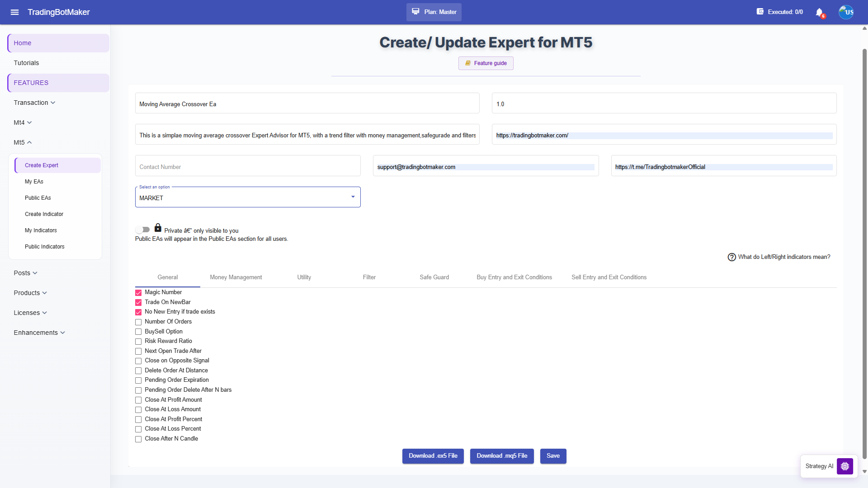Check Next Open Trade After
Image resolution: width=868 pixels, height=488 pixels.
[x=138, y=351]
